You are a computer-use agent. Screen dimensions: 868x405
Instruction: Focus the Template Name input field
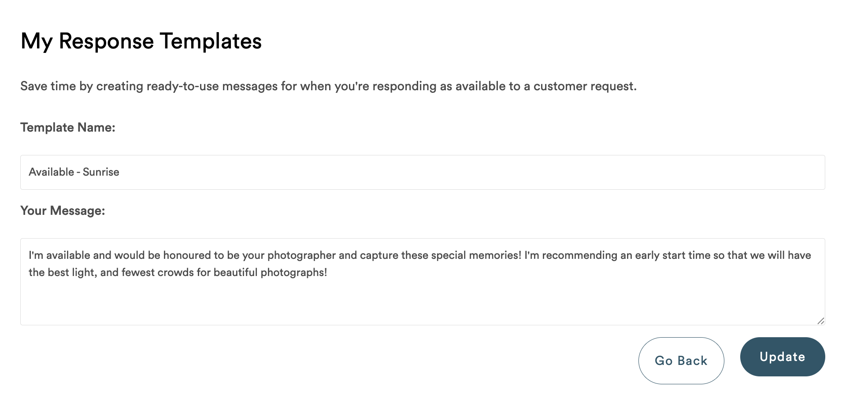pyautogui.click(x=423, y=172)
